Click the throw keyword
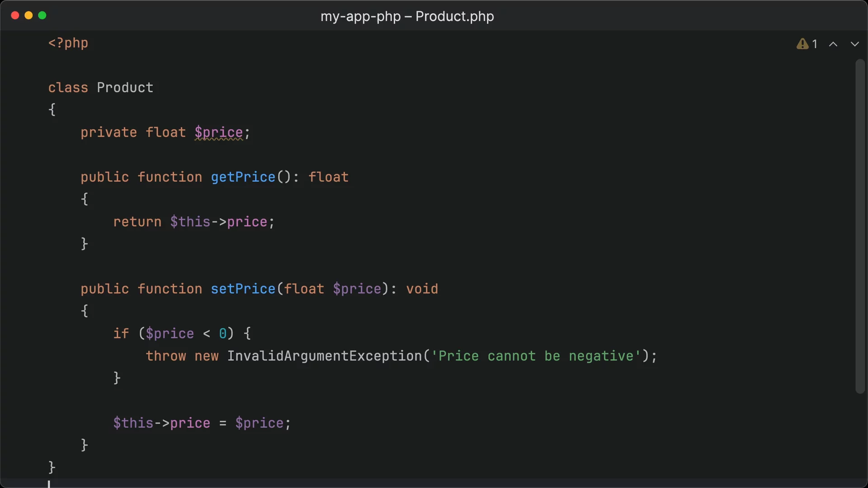The image size is (868, 488). (x=165, y=356)
